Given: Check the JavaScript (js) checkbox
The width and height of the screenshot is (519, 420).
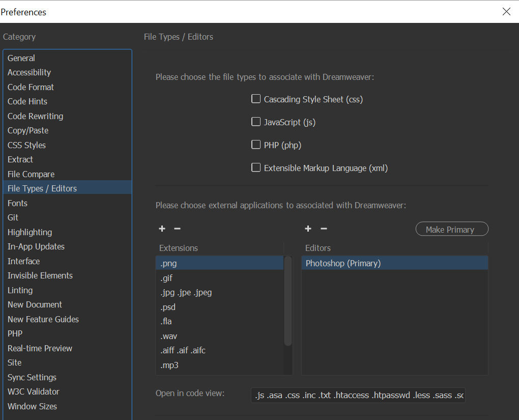Looking at the screenshot, I should point(256,121).
